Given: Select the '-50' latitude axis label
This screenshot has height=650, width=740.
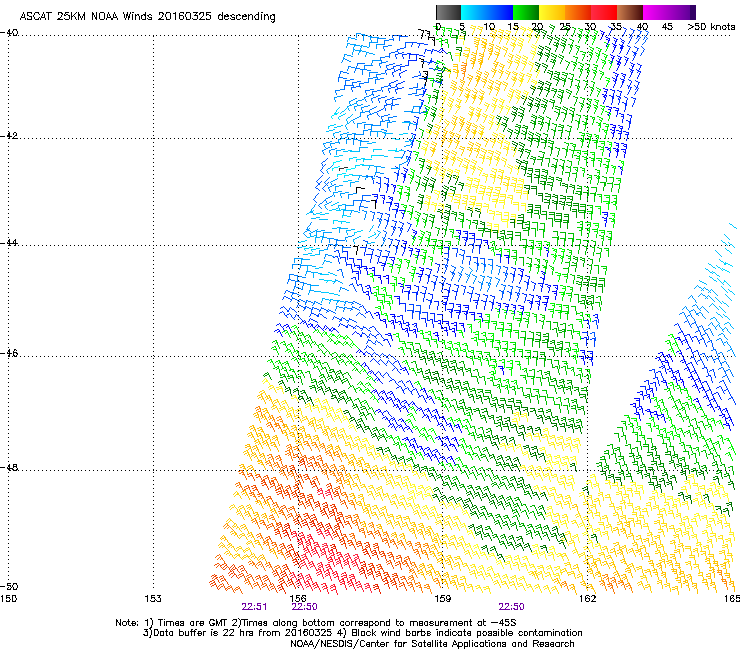Looking at the screenshot, I should point(9,586).
